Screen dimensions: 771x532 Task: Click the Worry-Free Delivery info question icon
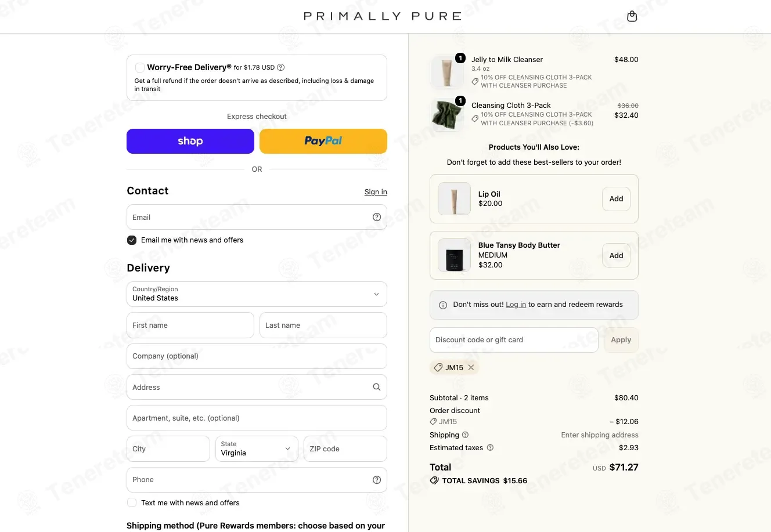click(281, 67)
